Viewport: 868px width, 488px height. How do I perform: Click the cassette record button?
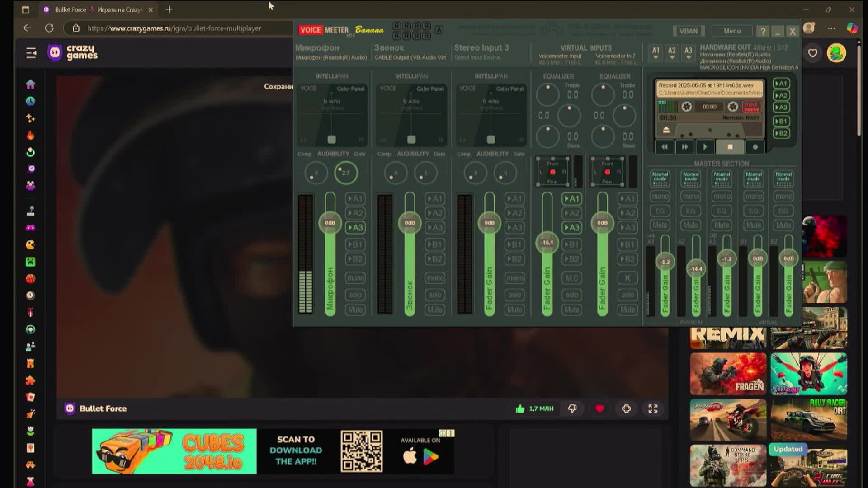[755, 147]
